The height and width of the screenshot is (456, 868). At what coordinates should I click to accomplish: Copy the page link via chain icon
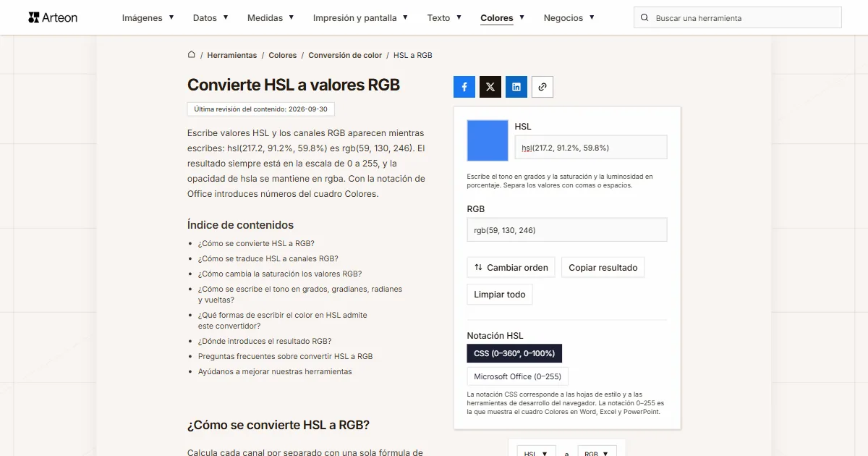(x=542, y=87)
